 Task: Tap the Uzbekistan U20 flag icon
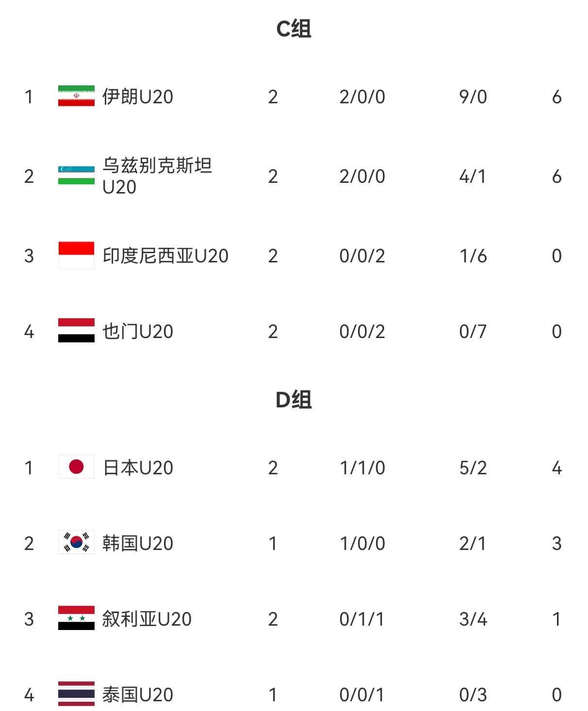76,175
